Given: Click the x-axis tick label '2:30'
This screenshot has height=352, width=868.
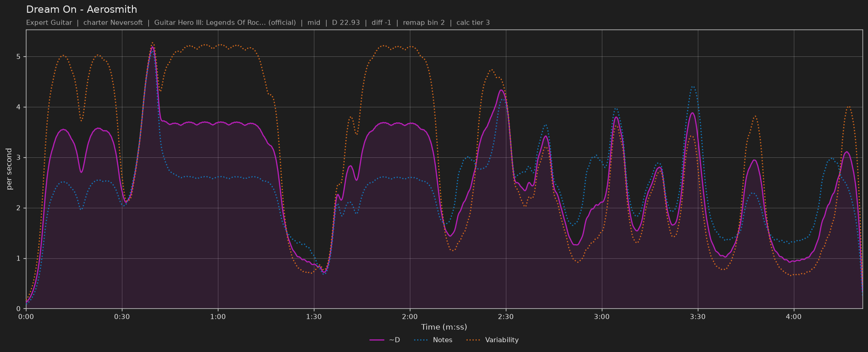Looking at the screenshot, I should (x=506, y=317).
